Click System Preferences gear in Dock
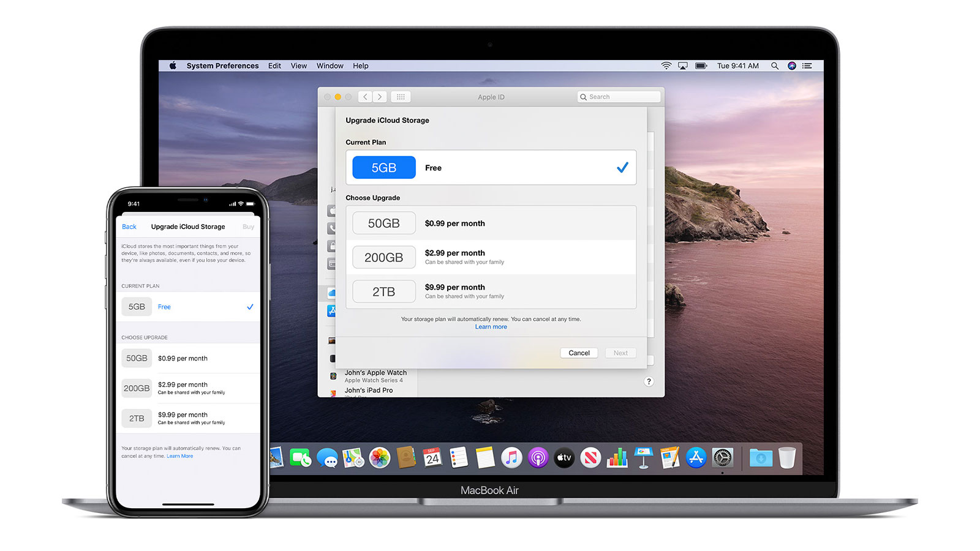 click(723, 457)
